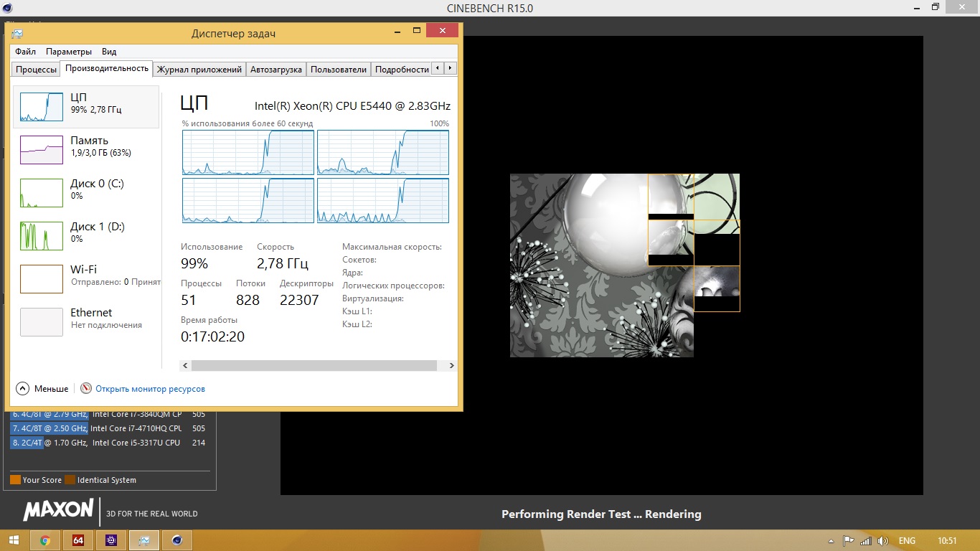Click the uptime value 0:17:02:20
The width and height of the screenshot is (980, 551).
(212, 336)
